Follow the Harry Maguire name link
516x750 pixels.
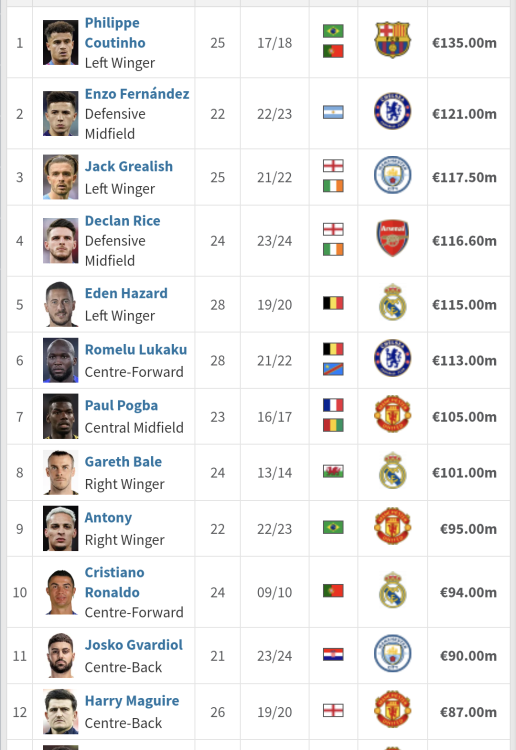pos(132,701)
